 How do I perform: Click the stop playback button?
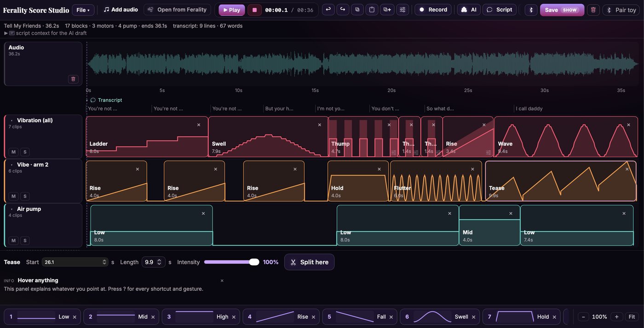[254, 10]
